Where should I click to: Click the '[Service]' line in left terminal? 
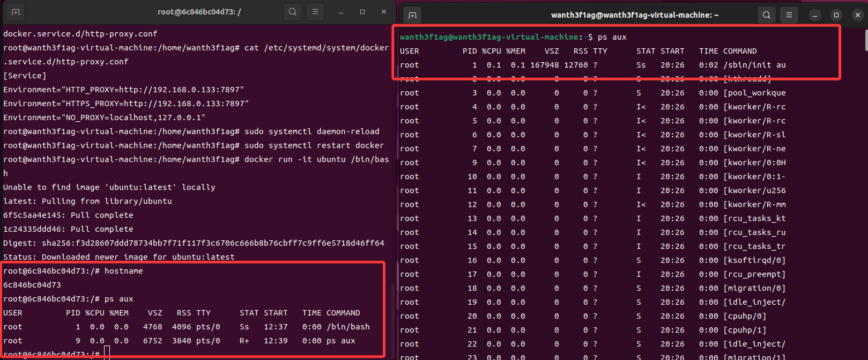25,76
